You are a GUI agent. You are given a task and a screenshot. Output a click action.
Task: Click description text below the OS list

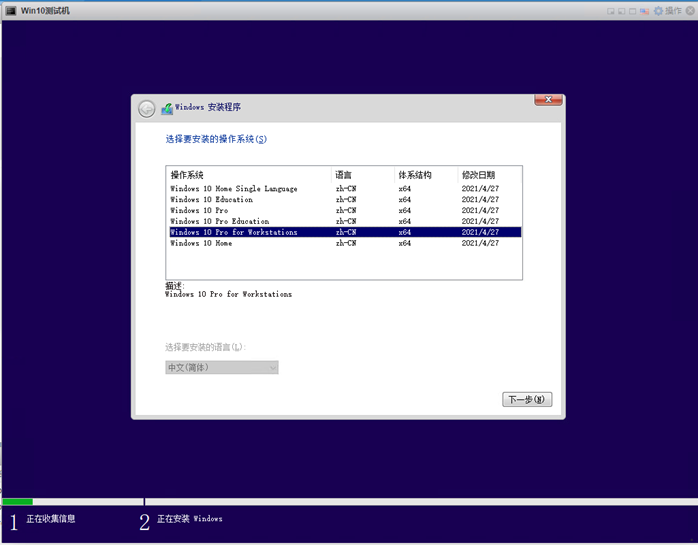coord(228,294)
